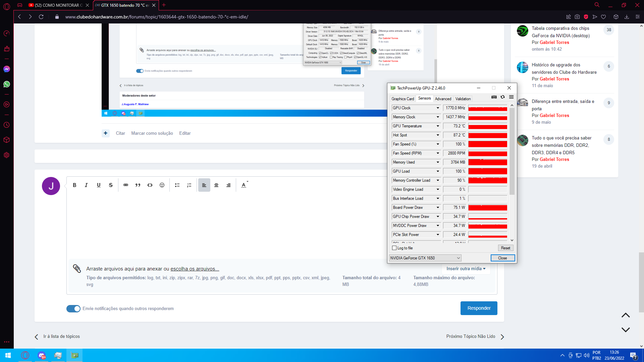This screenshot has width=644, height=362.
Task: Click the GPU Load red graph bar
Action: 487,171
